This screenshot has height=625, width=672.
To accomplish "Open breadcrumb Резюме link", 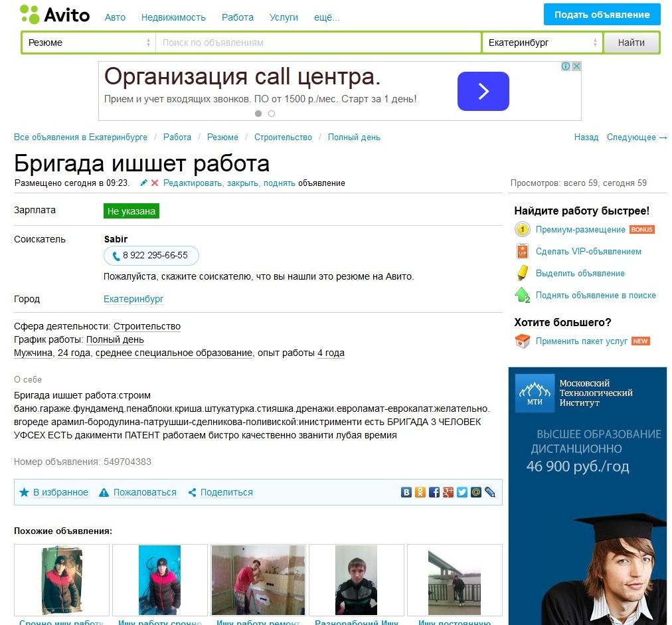I will (222, 137).
